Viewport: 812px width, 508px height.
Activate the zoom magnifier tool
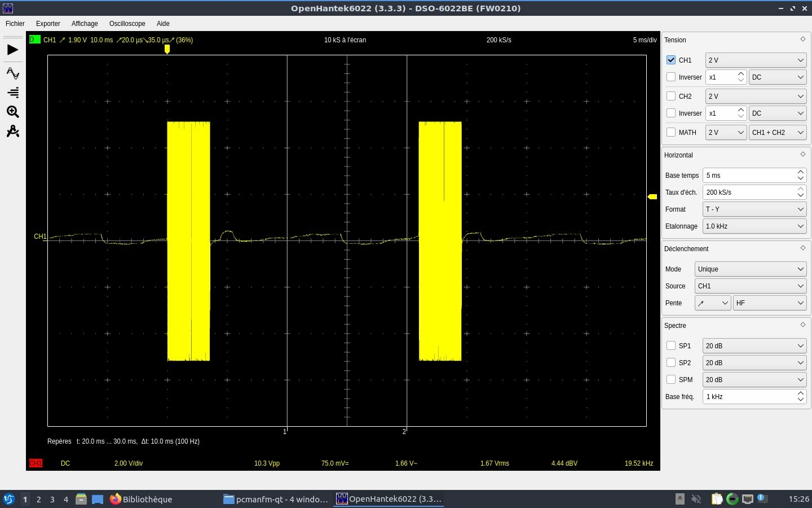pyautogui.click(x=12, y=112)
